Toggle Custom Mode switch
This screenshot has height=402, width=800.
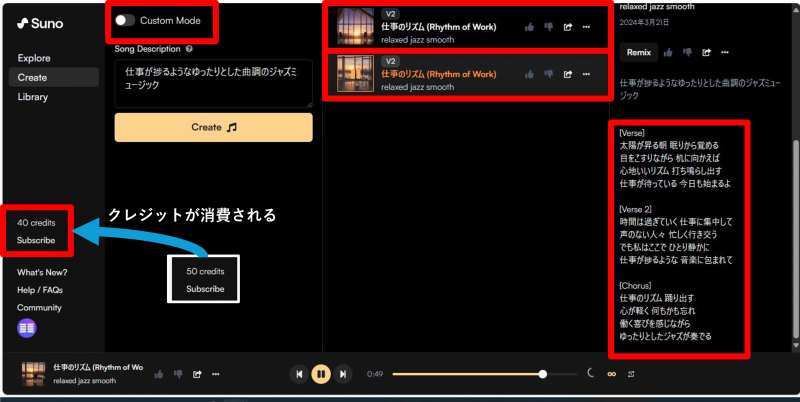(x=124, y=20)
